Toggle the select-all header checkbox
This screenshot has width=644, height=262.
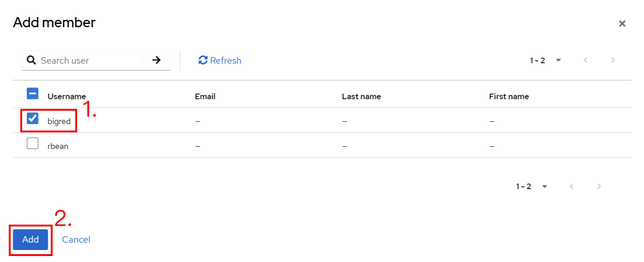(33, 93)
